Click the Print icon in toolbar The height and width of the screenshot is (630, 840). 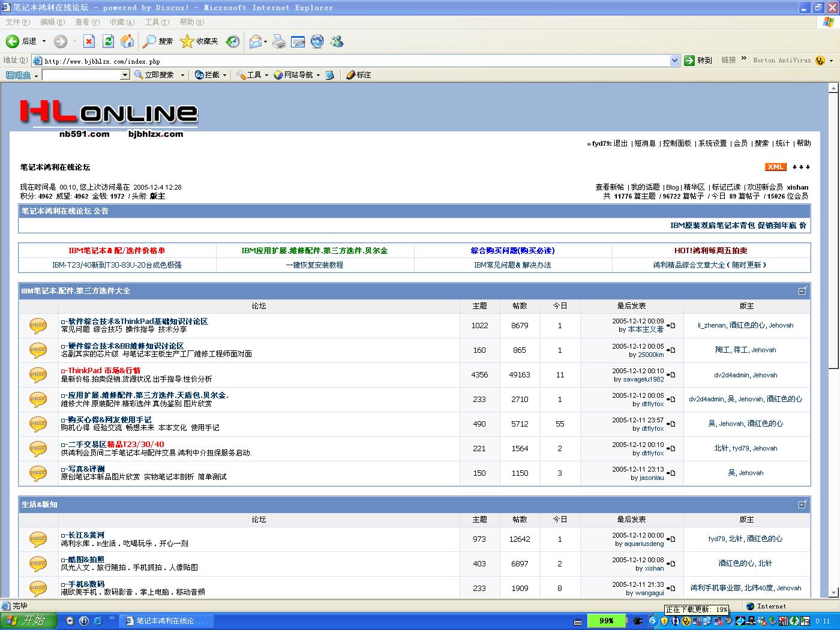pyautogui.click(x=279, y=41)
